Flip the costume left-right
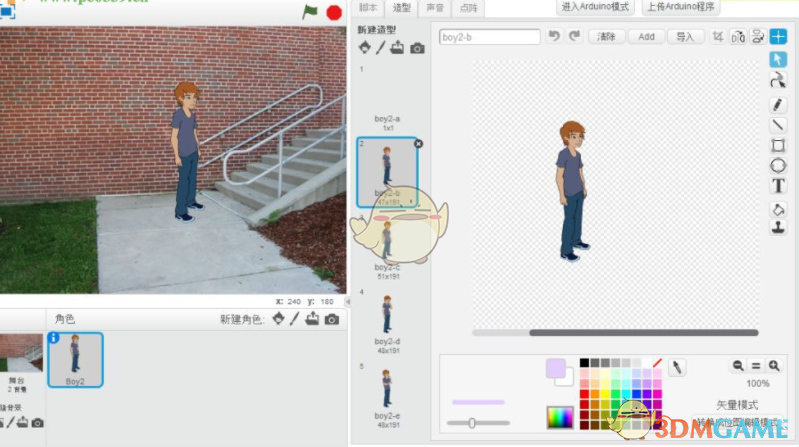 (x=738, y=37)
